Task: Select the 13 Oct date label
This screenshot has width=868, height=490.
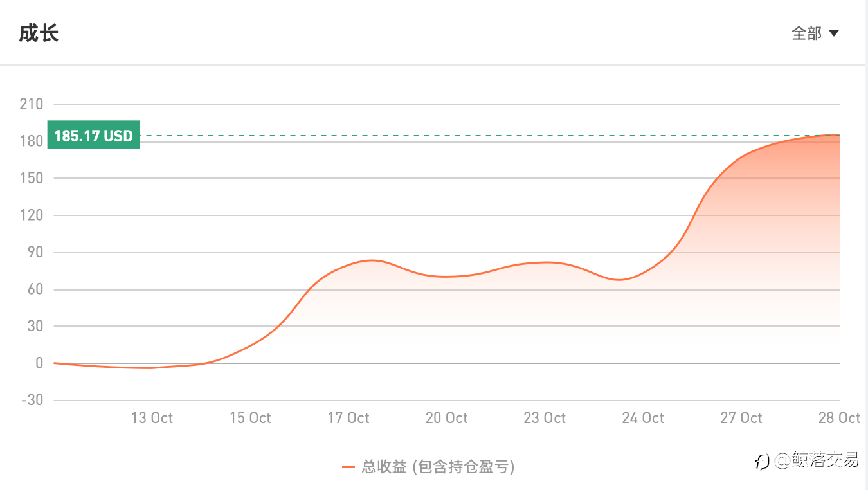Action: pyautogui.click(x=152, y=418)
